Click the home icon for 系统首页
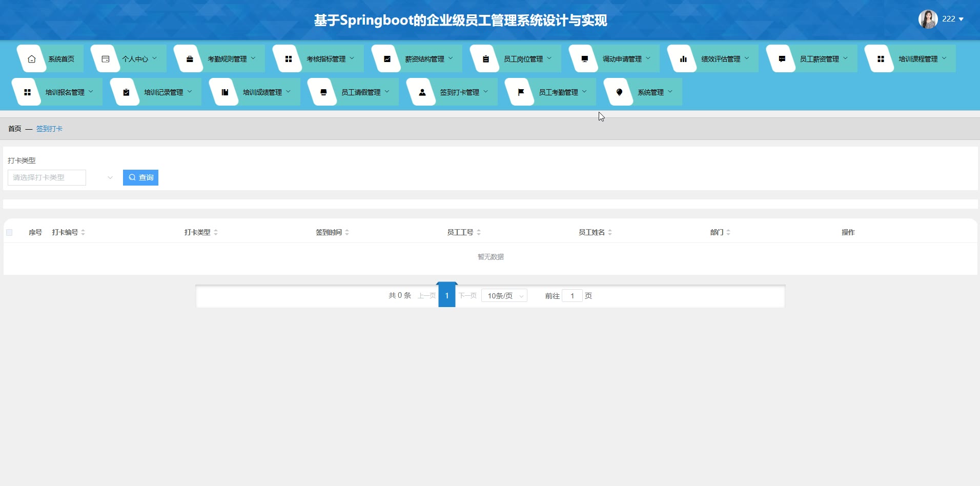The height and width of the screenshot is (486, 980). [32, 59]
